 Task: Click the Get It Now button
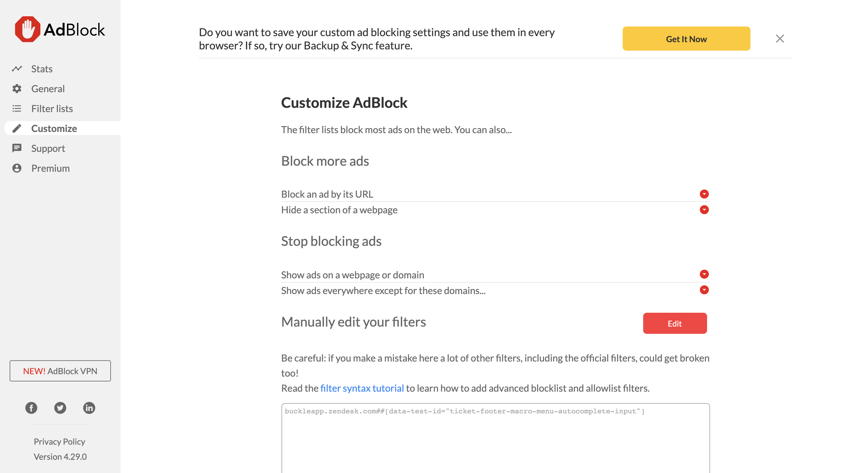686,39
